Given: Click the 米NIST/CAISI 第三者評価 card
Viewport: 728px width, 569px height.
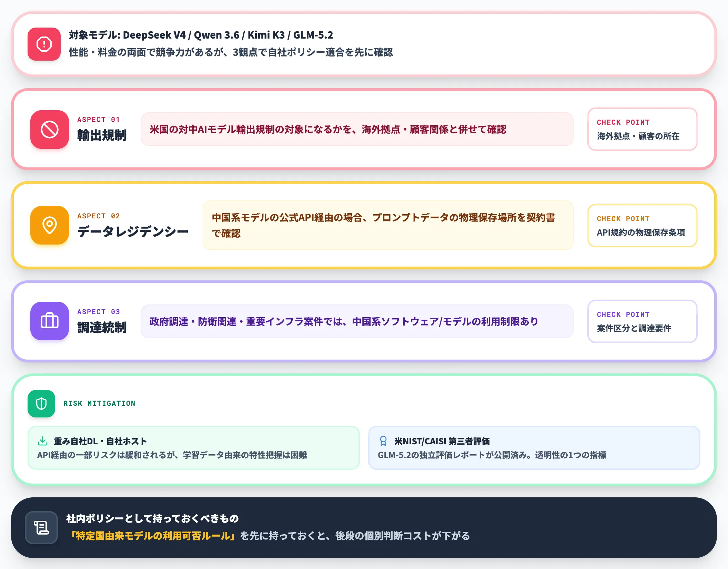Looking at the screenshot, I should [534, 448].
